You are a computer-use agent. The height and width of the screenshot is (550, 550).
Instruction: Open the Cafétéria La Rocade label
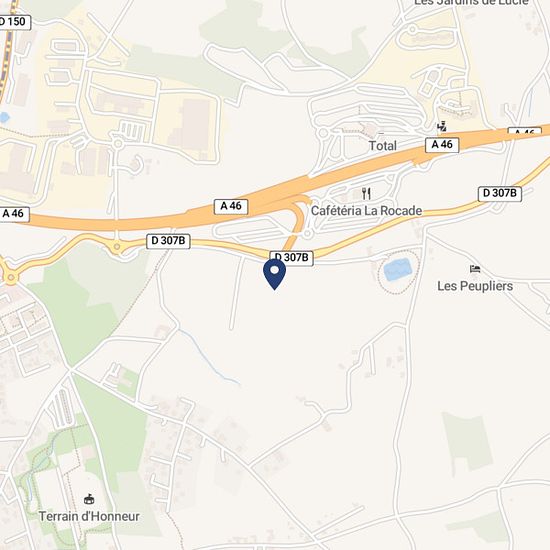[x=366, y=211]
